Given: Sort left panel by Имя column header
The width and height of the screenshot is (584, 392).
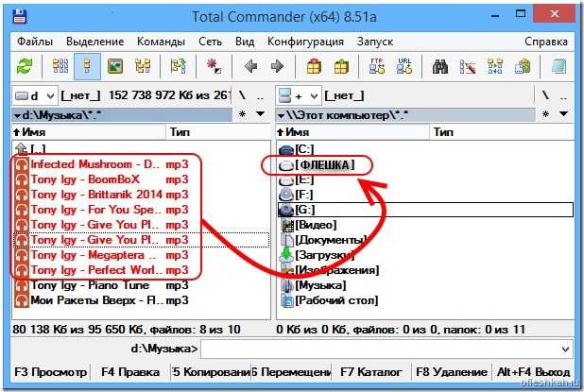Looking at the screenshot, I should pyautogui.click(x=89, y=132).
